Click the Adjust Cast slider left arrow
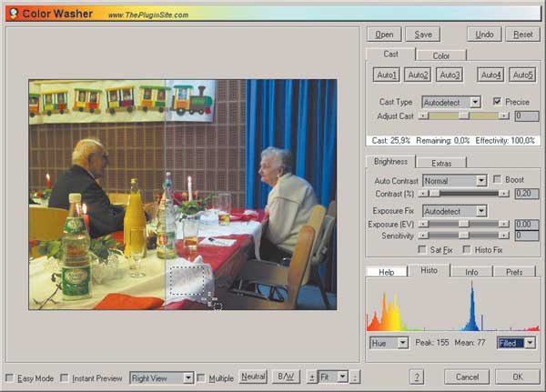 click(x=423, y=116)
